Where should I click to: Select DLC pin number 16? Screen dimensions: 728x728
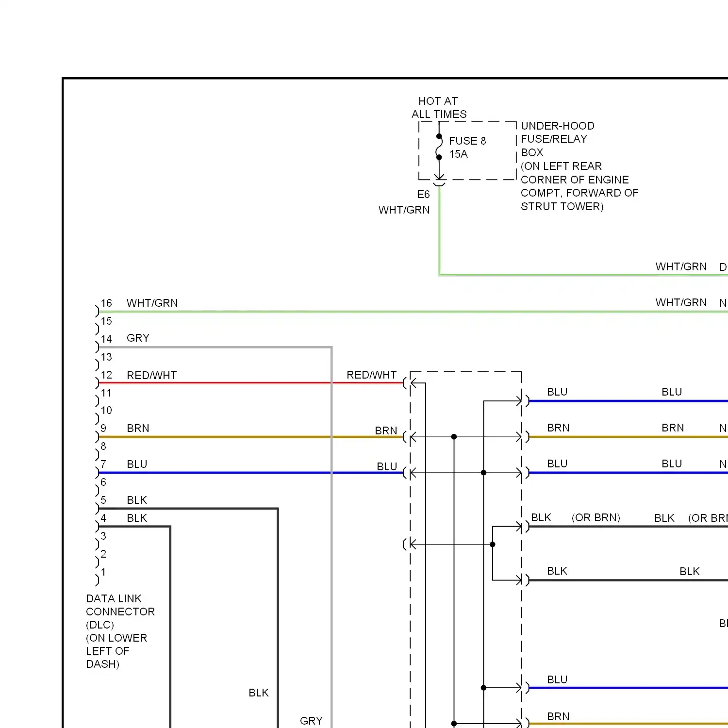(x=106, y=303)
